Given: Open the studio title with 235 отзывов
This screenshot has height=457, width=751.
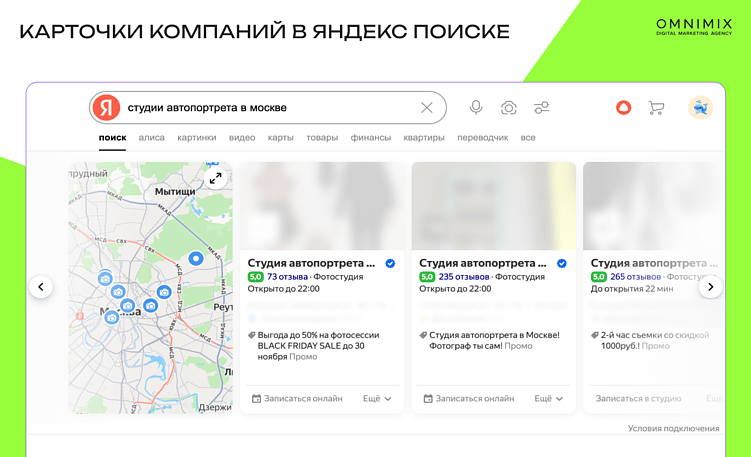Looking at the screenshot, I should tap(482, 263).
